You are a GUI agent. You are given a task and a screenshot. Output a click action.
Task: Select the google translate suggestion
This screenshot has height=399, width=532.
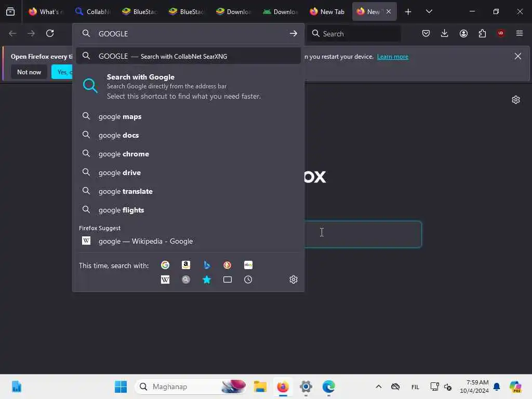[x=188, y=191]
